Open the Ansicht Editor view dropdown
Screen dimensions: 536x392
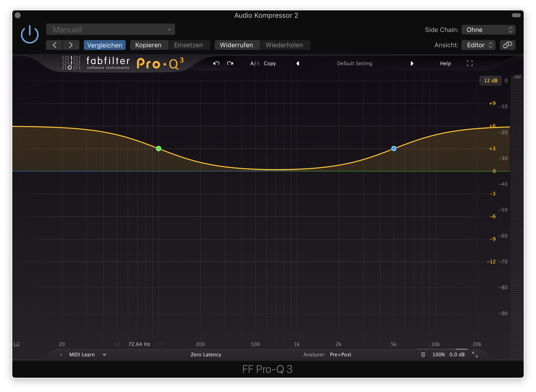tap(478, 45)
